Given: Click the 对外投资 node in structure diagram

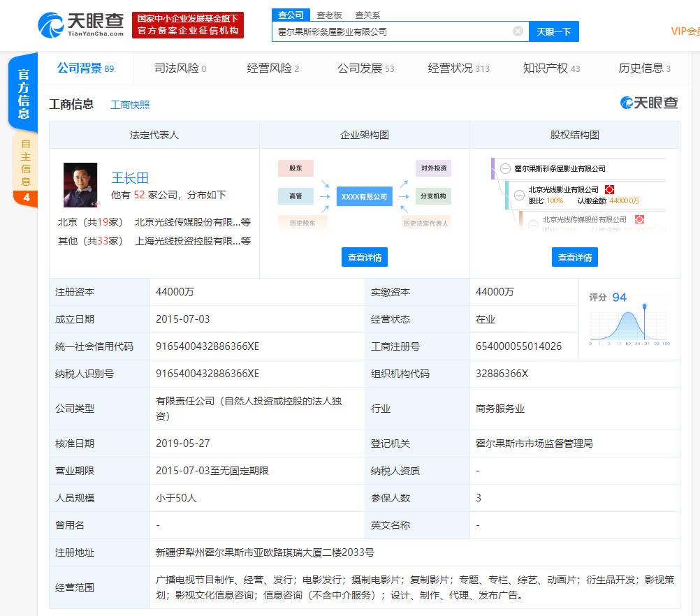Looking at the screenshot, I should pos(433,168).
